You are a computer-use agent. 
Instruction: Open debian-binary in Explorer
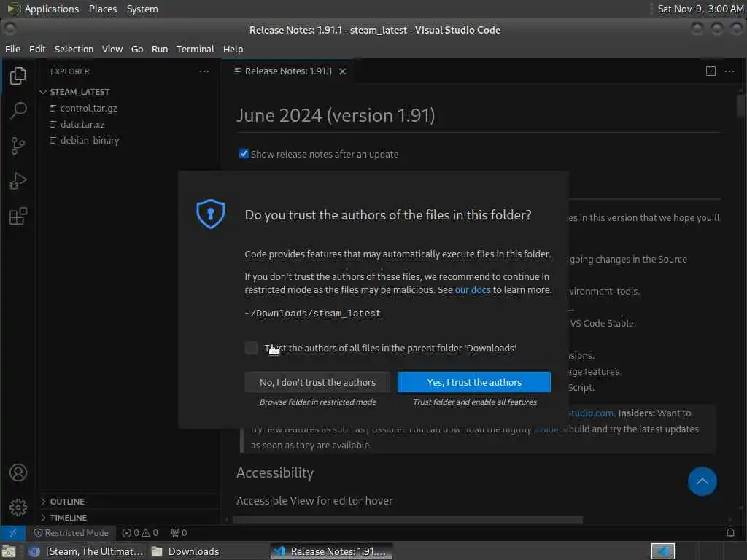point(90,141)
